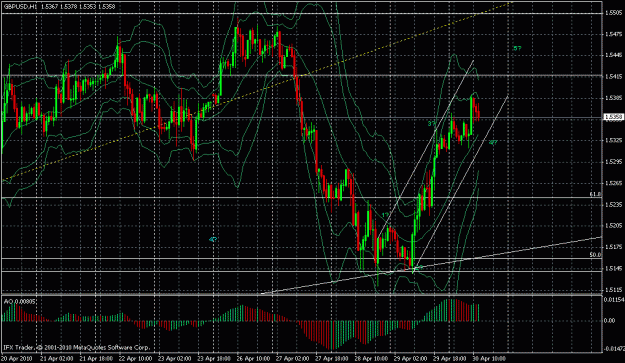This screenshot has height=363, width=625.
Task: Click the 27 Apr 02:00 time label
Action: [292, 358]
